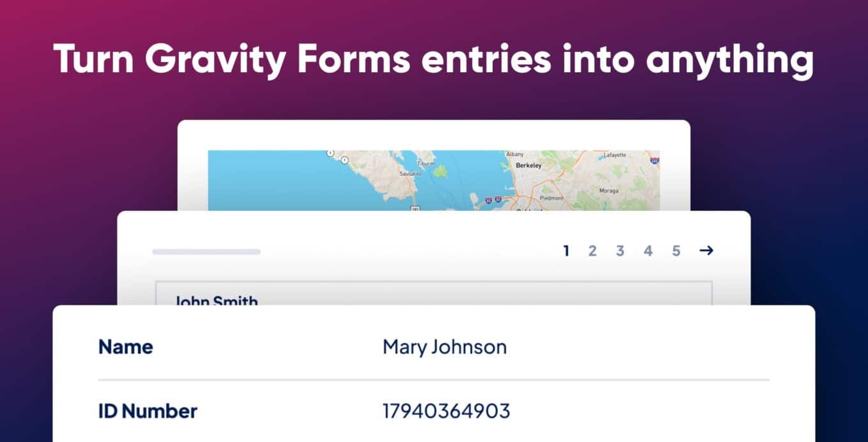Select the Interstate shield near the Bay Bridge
Screen dimensions: 868x442
point(488,199)
